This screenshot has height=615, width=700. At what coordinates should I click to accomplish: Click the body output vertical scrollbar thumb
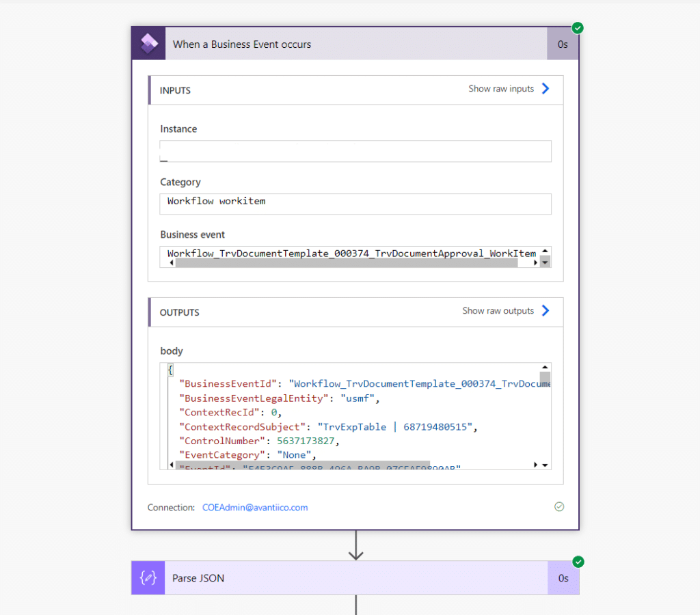(545, 379)
